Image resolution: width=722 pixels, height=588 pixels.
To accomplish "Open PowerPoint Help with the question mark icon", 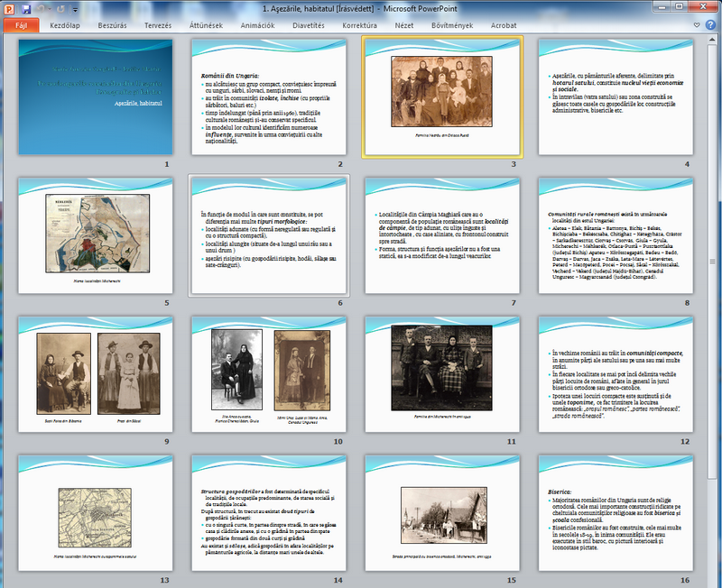I will click(711, 26).
